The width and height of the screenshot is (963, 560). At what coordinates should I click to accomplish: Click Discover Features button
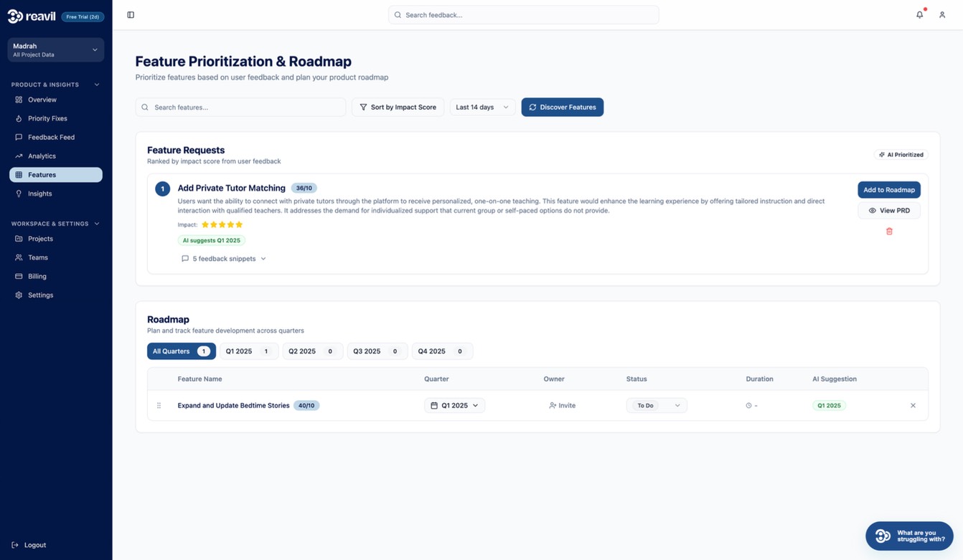563,107
